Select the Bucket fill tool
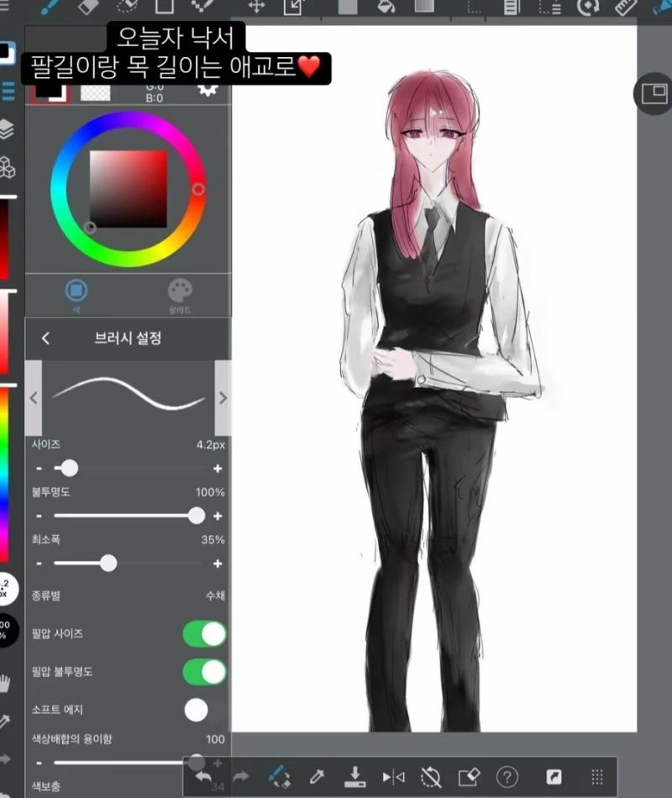The height and width of the screenshot is (798, 672). [x=386, y=6]
